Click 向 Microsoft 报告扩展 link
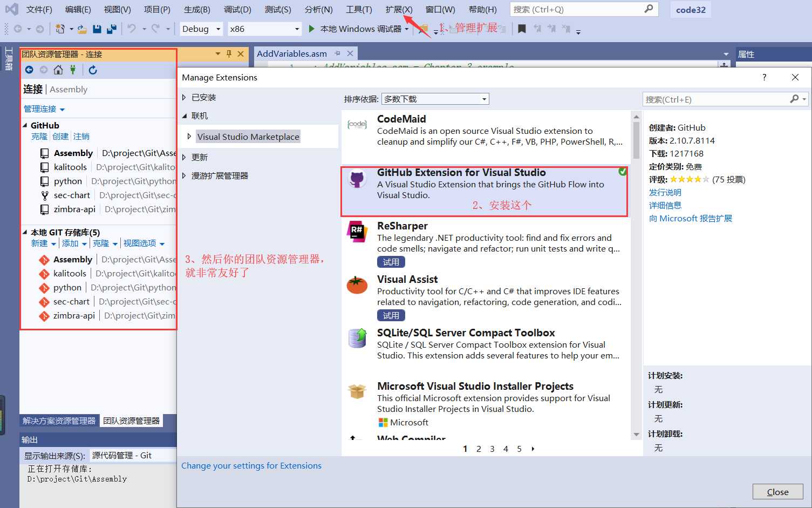Viewport: 812px width, 508px height. click(691, 218)
